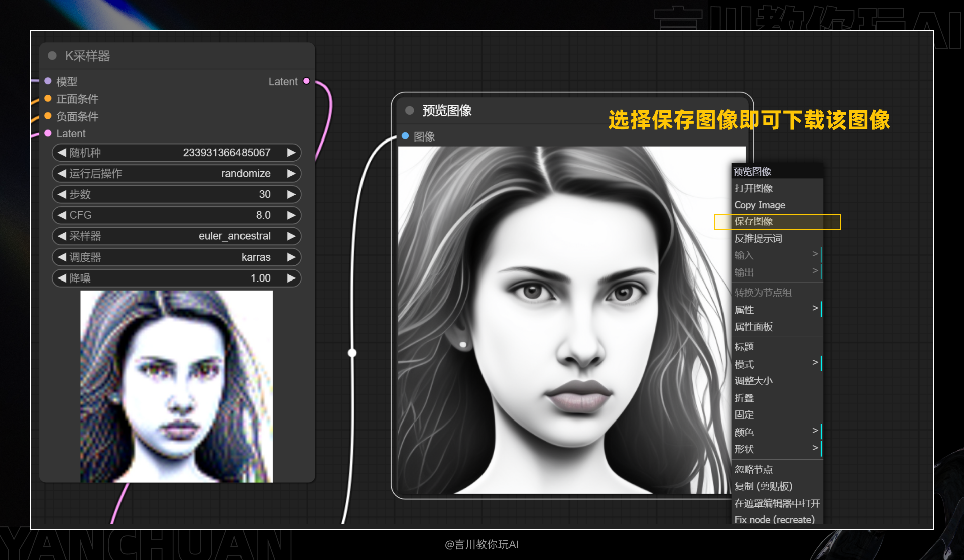Choose 调整大小 from the context menu
The width and height of the screenshot is (964, 560).
pos(777,381)
